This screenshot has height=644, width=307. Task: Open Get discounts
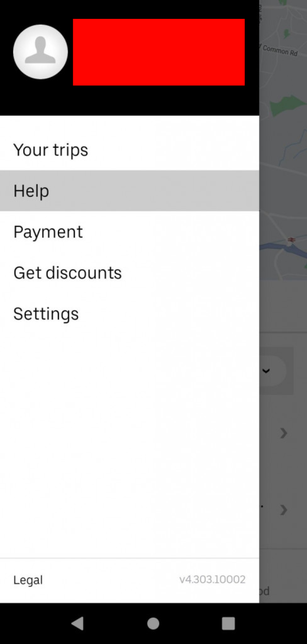click(68, 272)
